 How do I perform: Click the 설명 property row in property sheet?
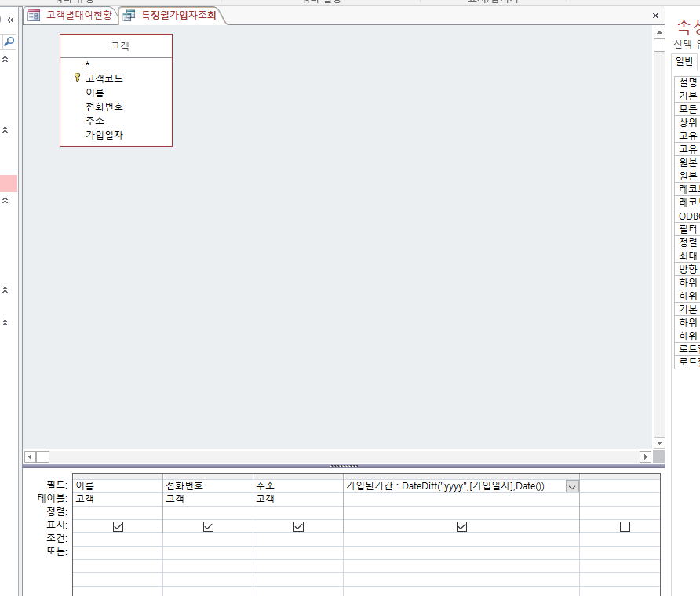[x=687, y=82]
